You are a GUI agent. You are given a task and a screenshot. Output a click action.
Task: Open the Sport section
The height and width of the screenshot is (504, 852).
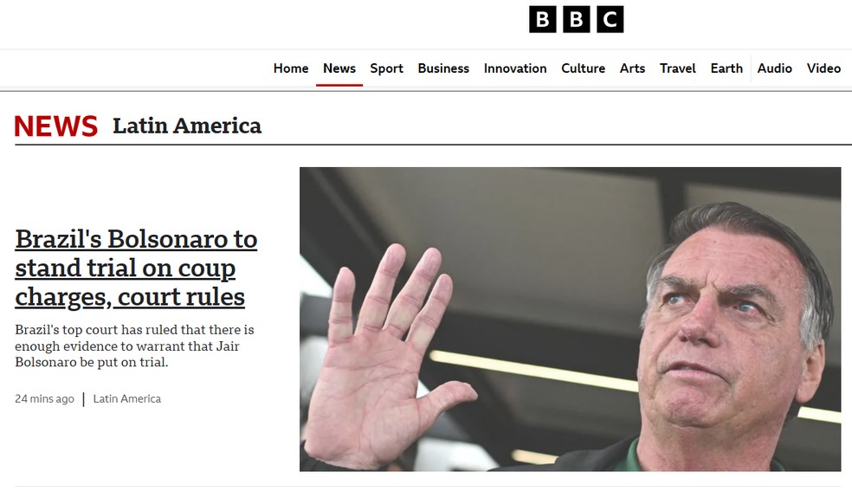coord(386,68)
